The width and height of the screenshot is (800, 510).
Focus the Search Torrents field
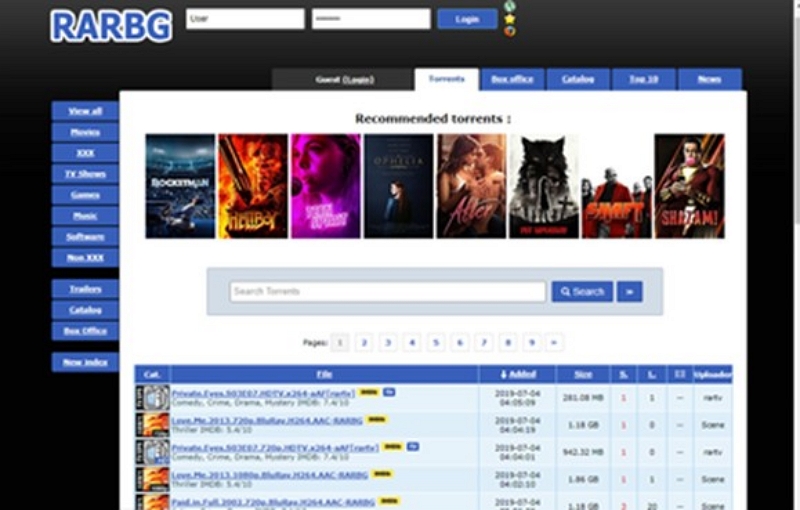388,292
